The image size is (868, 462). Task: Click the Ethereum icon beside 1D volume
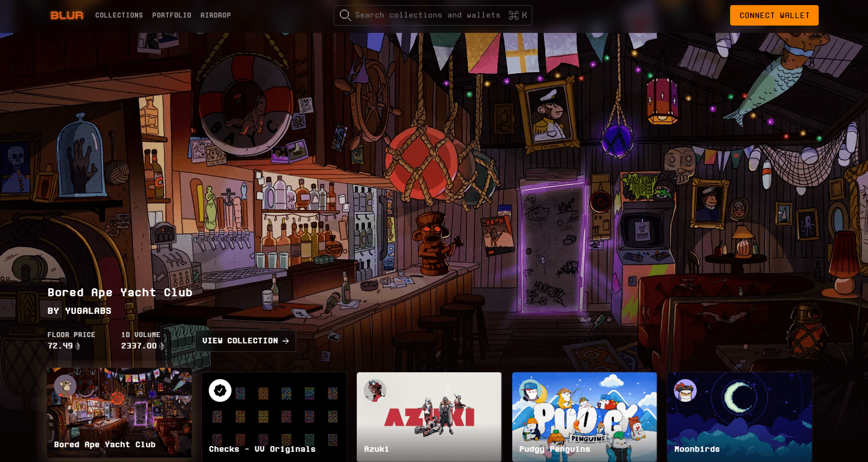pyautogui.click(x=162, y=346)
